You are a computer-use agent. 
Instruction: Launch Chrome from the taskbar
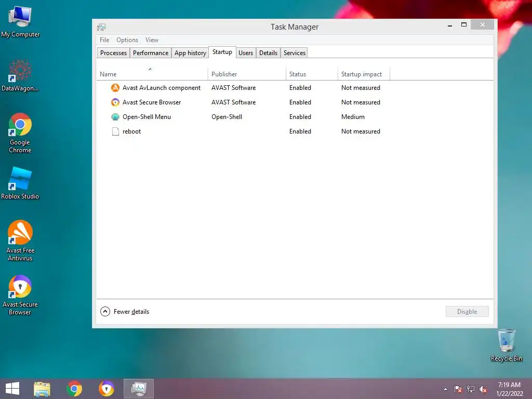[74, 389]
